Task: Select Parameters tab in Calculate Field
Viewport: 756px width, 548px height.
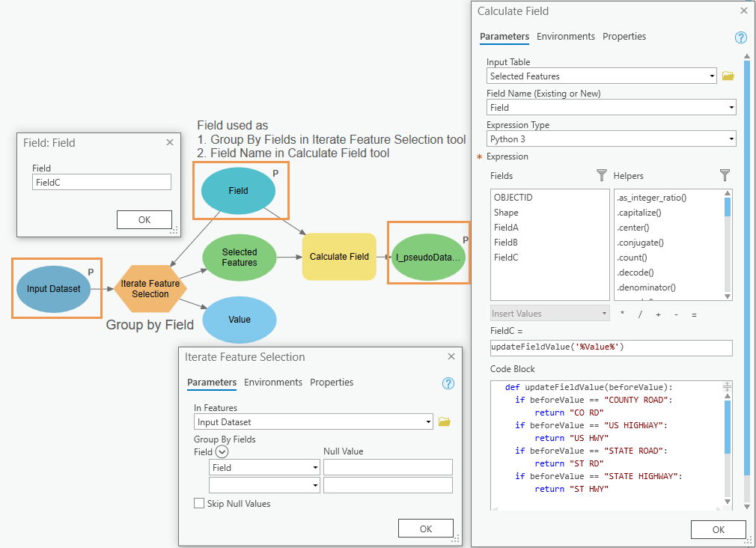Action: (504, 36)
